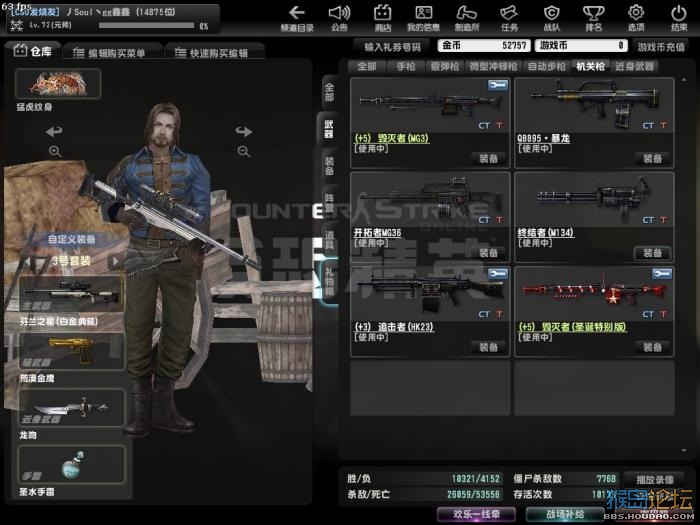Click the 金币 gold balance field
The height and width of the screenshot is (525, 700).
tap(484, 46)
